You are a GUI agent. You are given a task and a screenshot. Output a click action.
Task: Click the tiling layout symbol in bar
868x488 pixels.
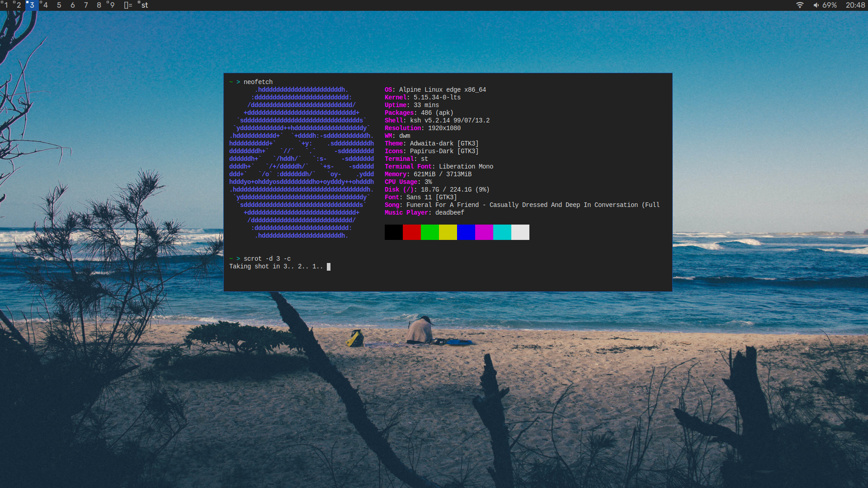click(x=128, y=5)
